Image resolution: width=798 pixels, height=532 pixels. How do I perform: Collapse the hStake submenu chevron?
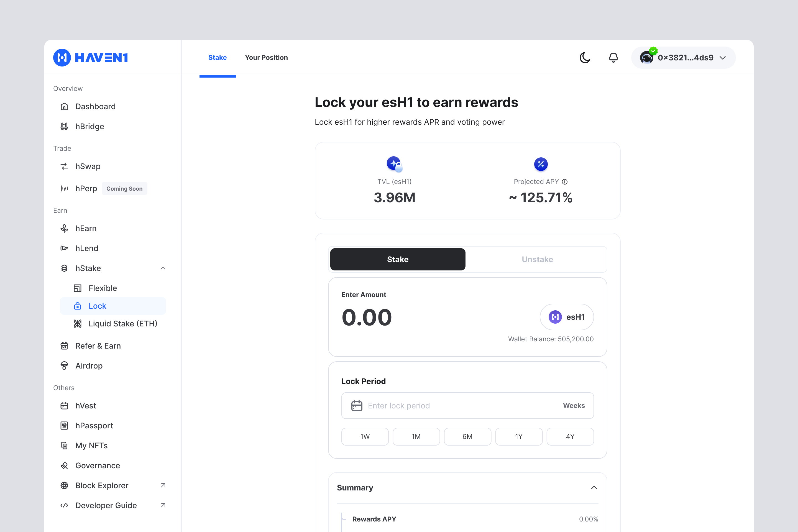(163, 268)
